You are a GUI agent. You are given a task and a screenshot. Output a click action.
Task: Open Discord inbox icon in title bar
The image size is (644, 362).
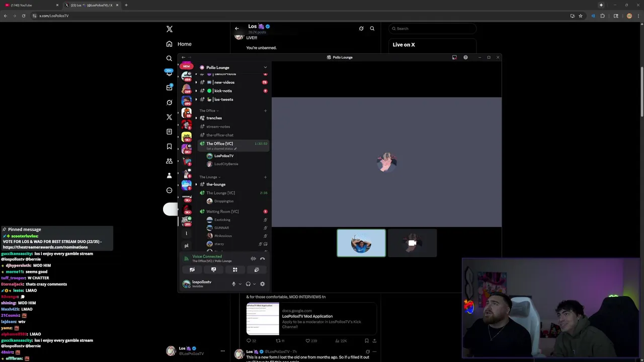[x=454, y=57]
